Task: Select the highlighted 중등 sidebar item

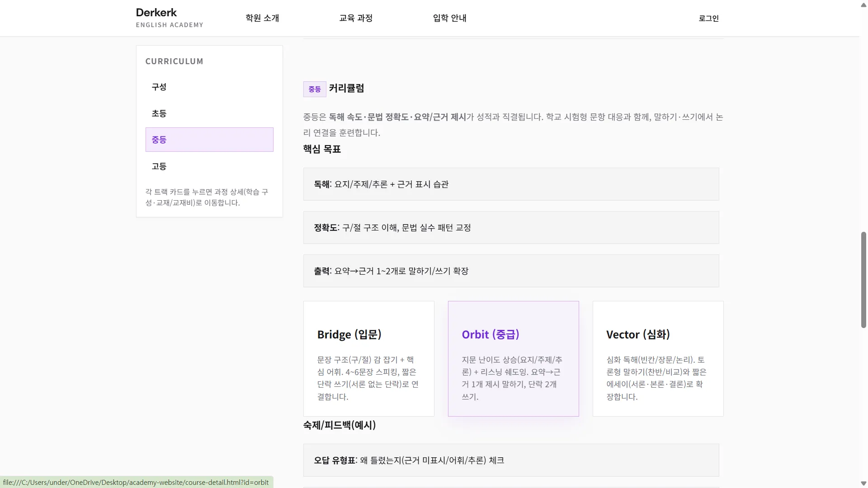Action: tap(209, 140)
